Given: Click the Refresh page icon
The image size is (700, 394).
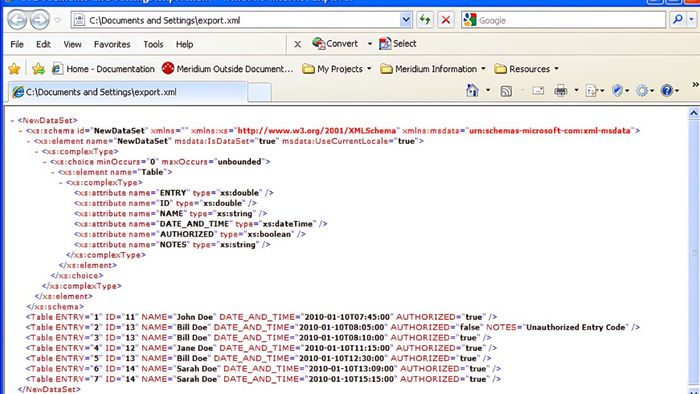Looking at the screenshot, I should (x=425, y=20).
